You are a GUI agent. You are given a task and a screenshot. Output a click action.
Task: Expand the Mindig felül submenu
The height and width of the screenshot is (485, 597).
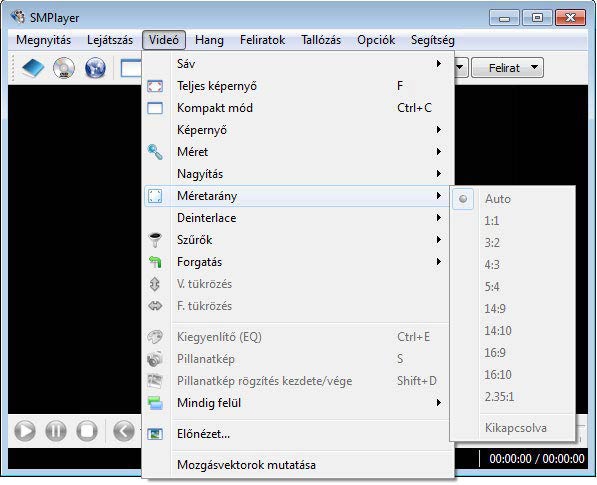[298, 403]
